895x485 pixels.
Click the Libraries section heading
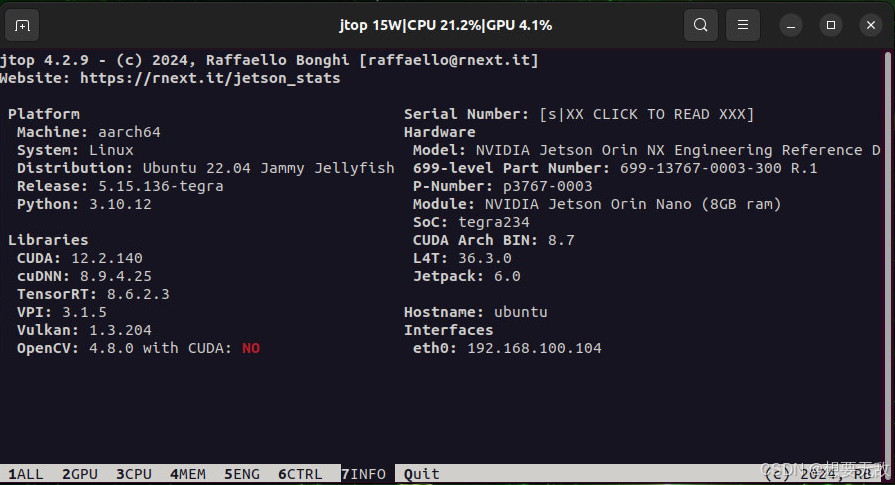pyautogui.click(x=48, y=240)
